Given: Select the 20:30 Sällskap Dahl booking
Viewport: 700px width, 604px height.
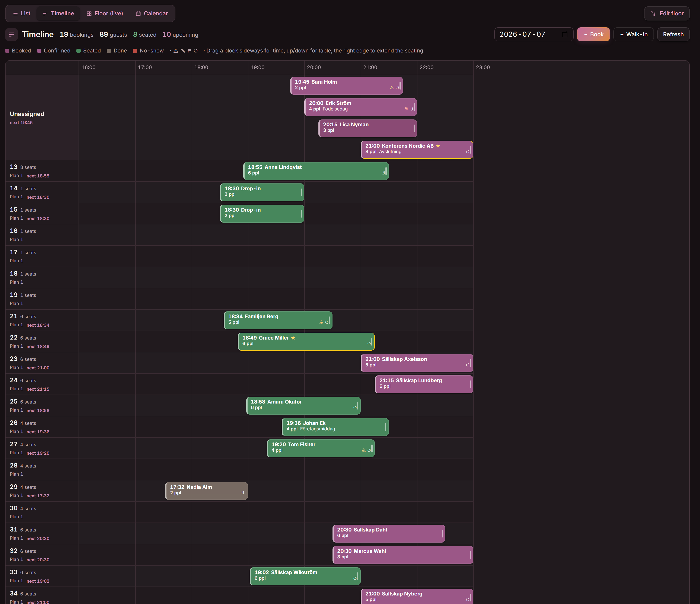Looking at the screenshot, I should click(389, 534).
